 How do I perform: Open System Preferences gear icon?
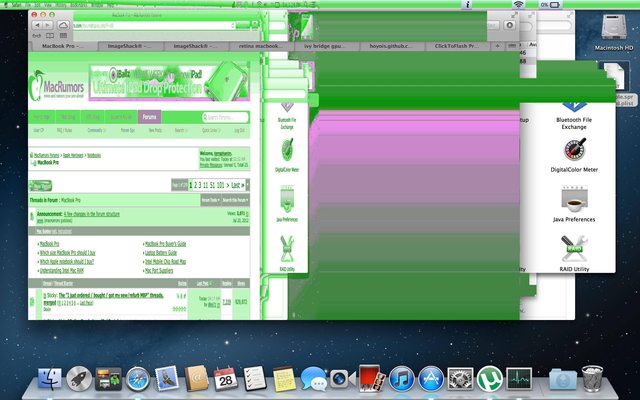[x=460, y=379]
